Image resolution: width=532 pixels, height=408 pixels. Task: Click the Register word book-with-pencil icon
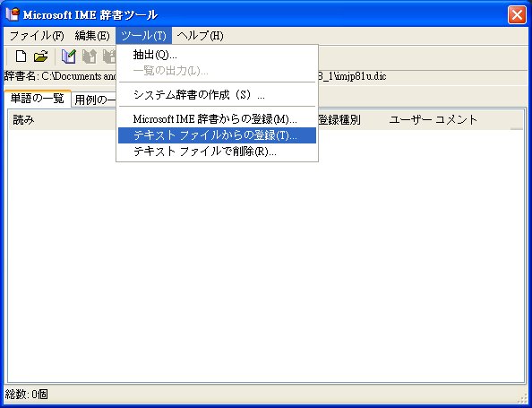coord(69,56)
